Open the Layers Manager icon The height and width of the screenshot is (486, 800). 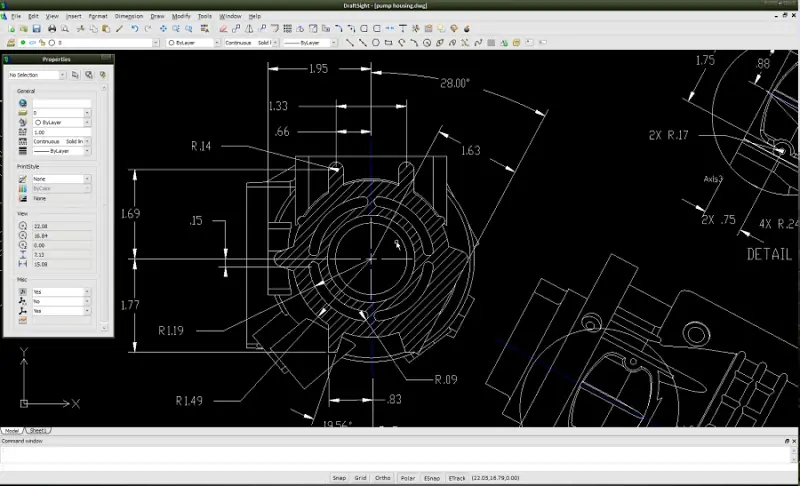tap(11, 43)
